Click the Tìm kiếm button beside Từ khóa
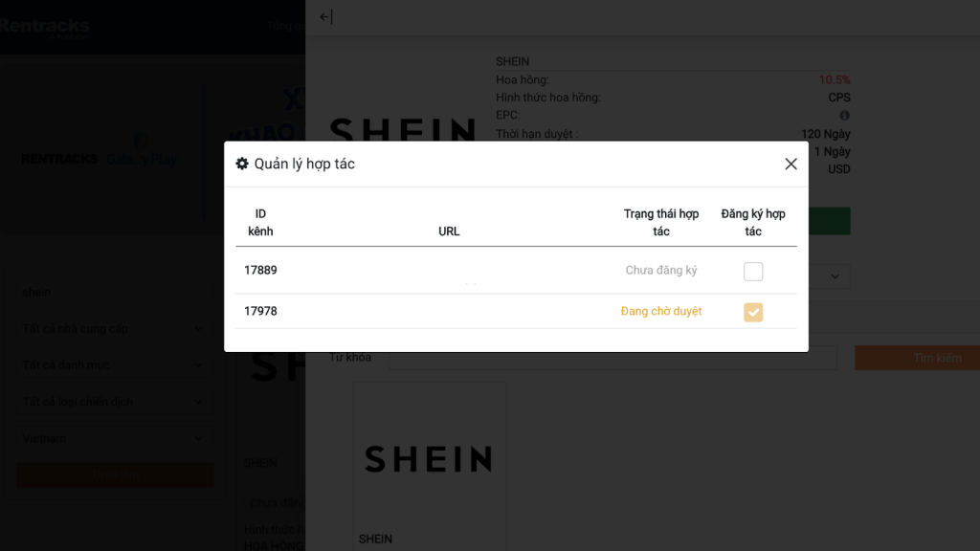 pos(917,358)
